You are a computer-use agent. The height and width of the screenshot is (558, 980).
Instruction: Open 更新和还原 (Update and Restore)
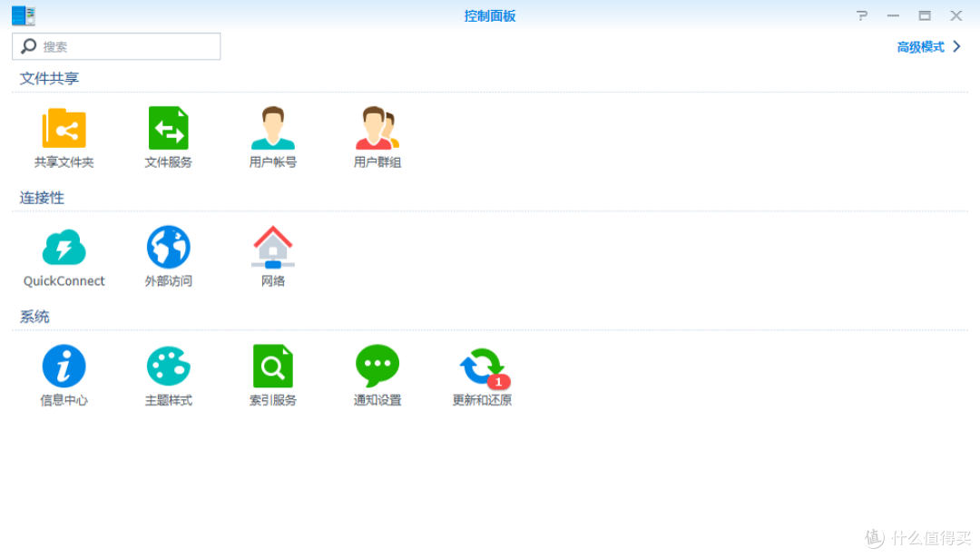pyautogui.click(x=481, y=374)
